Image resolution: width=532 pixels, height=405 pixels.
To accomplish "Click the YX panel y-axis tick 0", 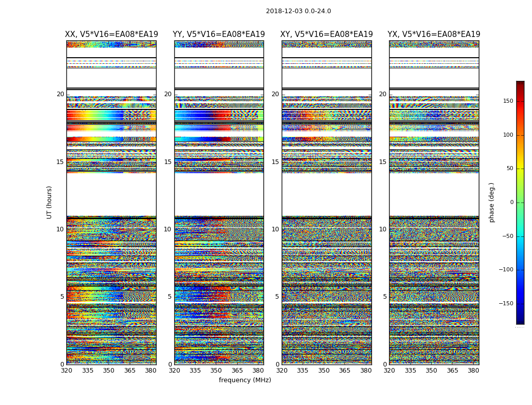I will coord(385,364).
